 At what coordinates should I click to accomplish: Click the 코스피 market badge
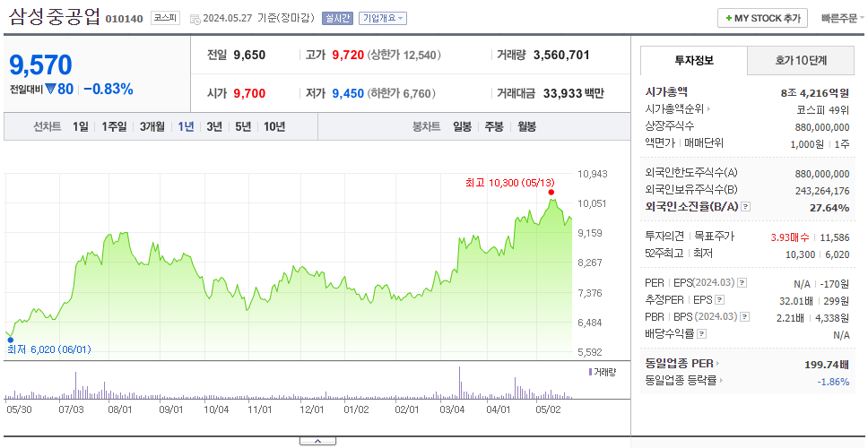point(166,18)
